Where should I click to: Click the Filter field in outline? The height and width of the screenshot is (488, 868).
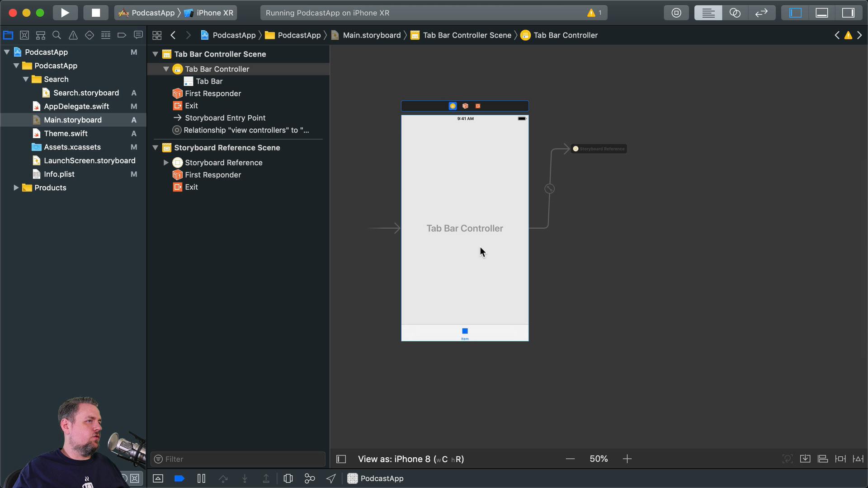238,459
